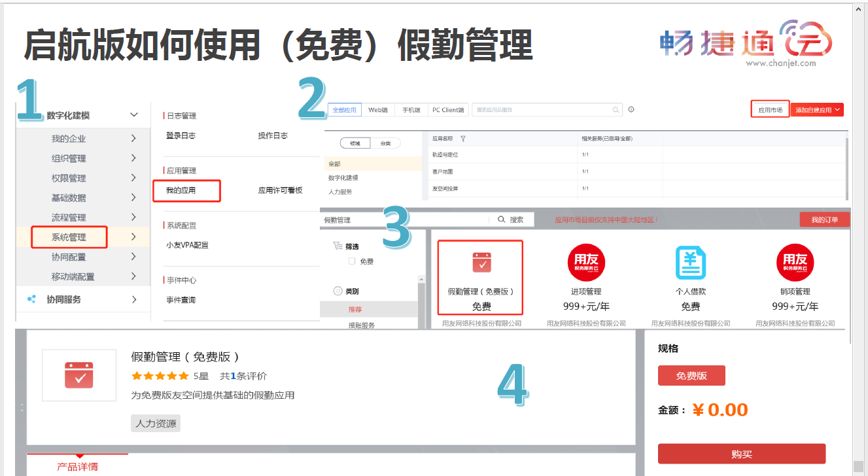
Task: Select 流程管理 in the sidebar
Action: point(69,217)
